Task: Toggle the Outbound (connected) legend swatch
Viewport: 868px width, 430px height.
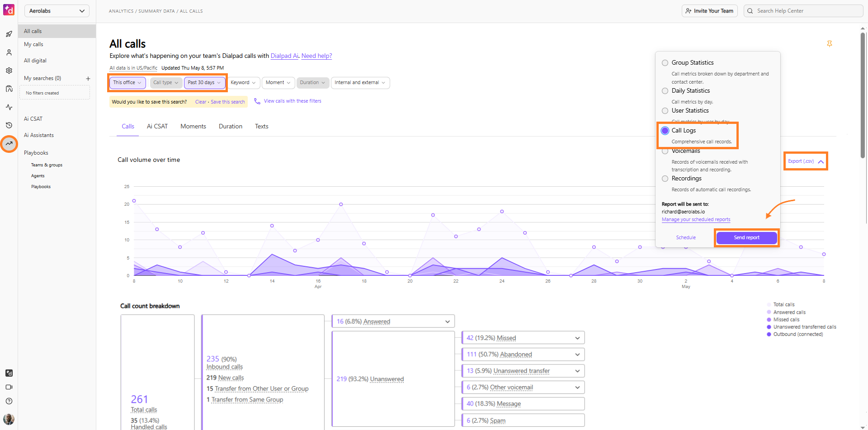Action: point(769,335)
